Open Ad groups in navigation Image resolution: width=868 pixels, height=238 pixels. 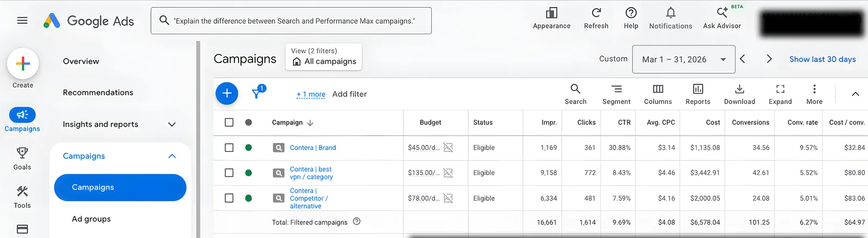click(91, 219)
